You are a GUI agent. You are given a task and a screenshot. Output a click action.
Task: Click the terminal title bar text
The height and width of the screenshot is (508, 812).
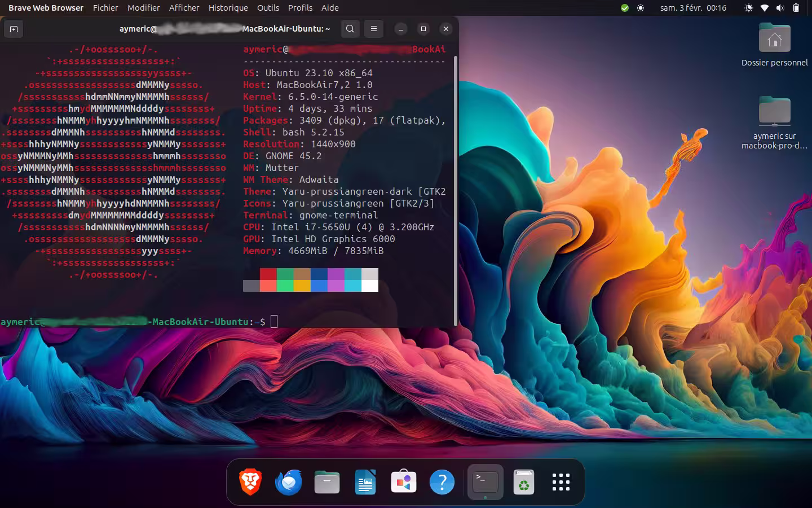pyautogui.click(x=224, y=29)
